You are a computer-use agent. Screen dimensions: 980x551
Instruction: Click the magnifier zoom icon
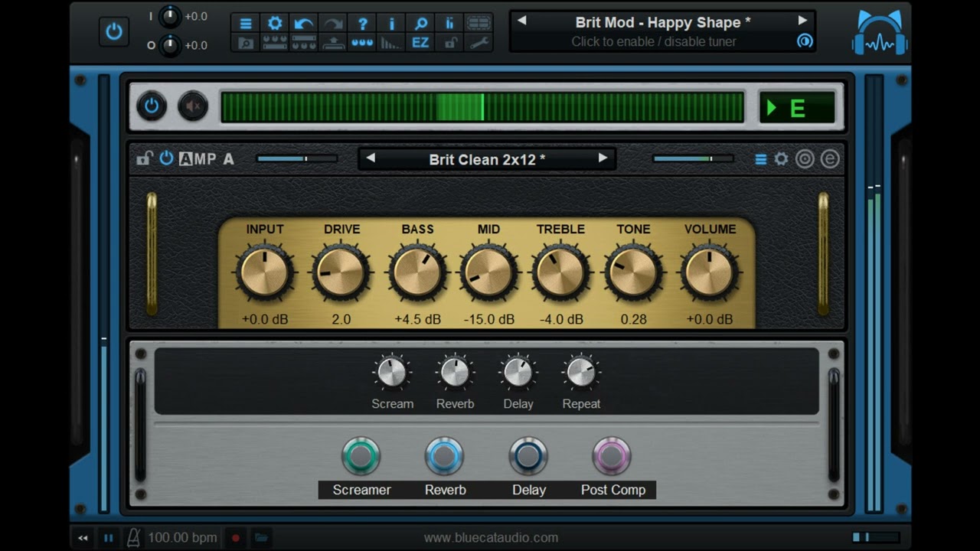(420, 24)
